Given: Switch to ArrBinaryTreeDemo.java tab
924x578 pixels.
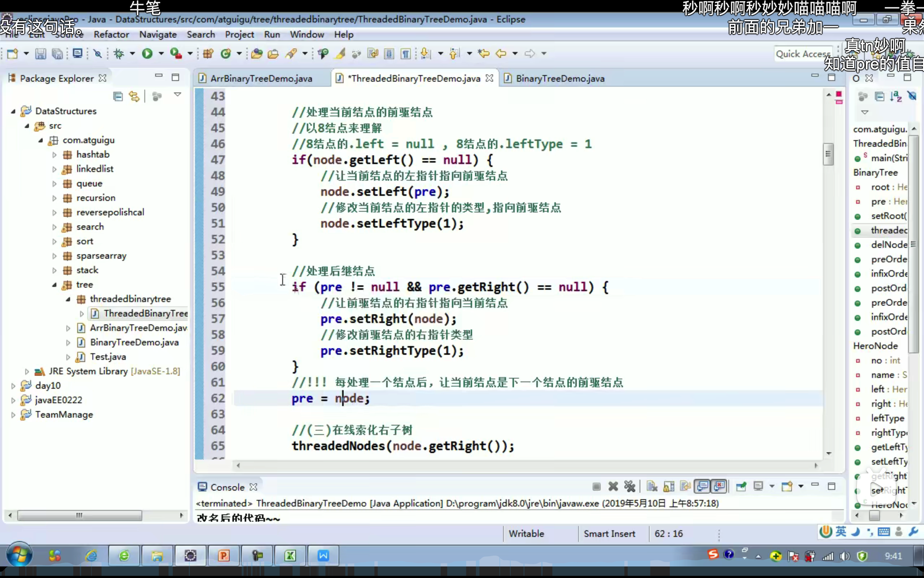Looking at the screenshot, I should pyautogui.click(x=261, y=78).
